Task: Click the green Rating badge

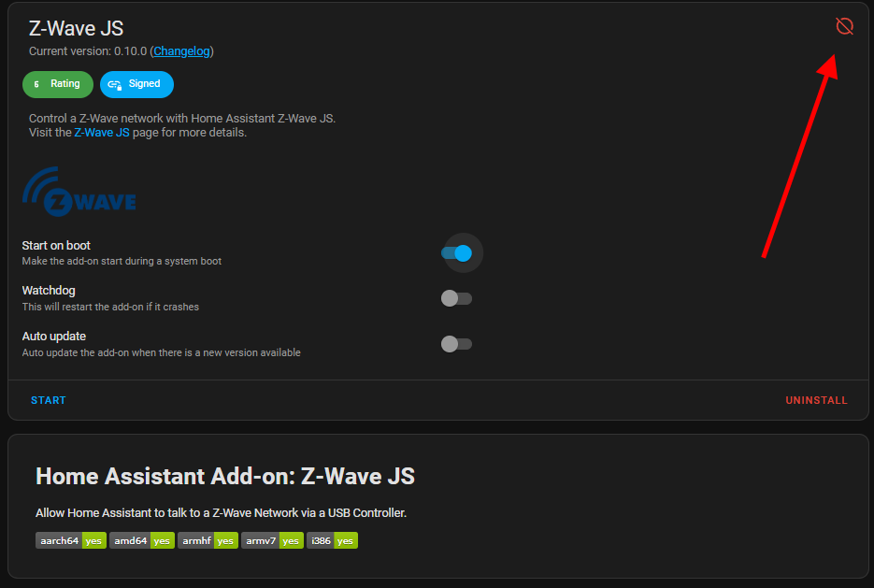Action: tap(57, 84)
